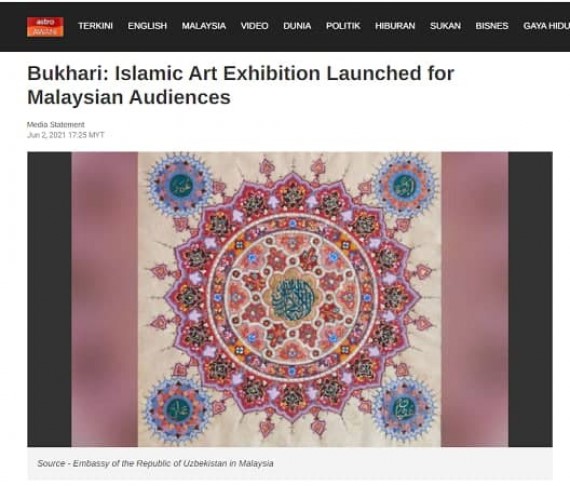This screenshot has width=570, height=486.
Task: Open the HIBURAN section
Action: [395, 26]
